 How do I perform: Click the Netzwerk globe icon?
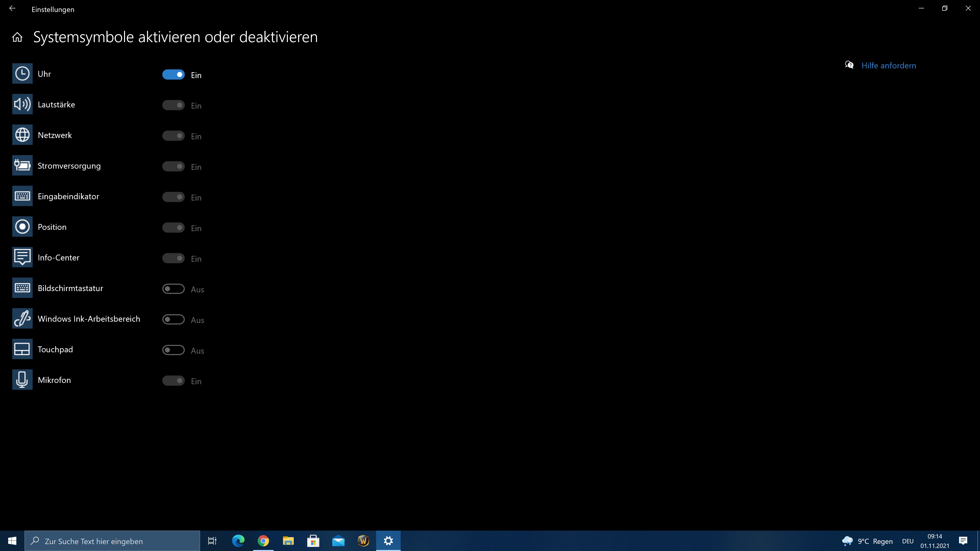[22, 135]
